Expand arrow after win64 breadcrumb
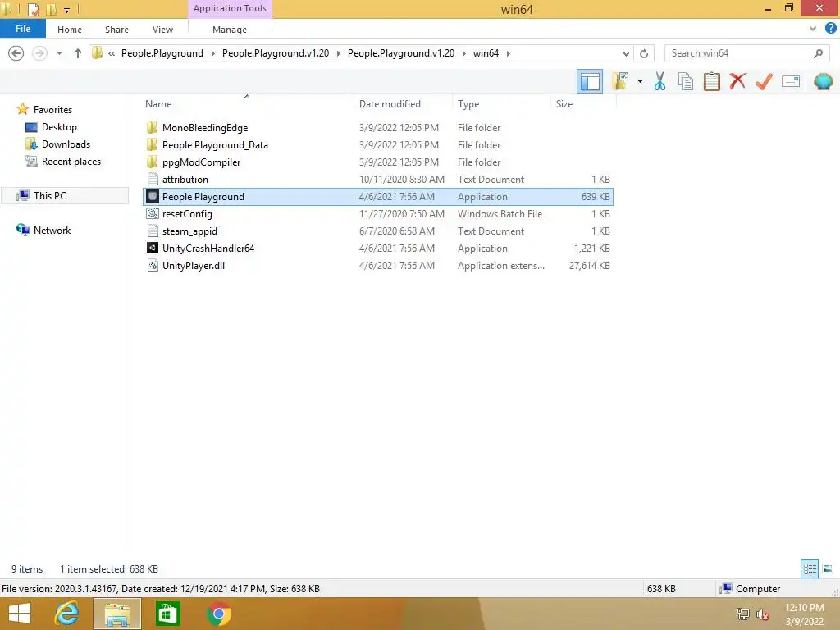840x630 pixels. pyautogui.click(x=509, y=53)
